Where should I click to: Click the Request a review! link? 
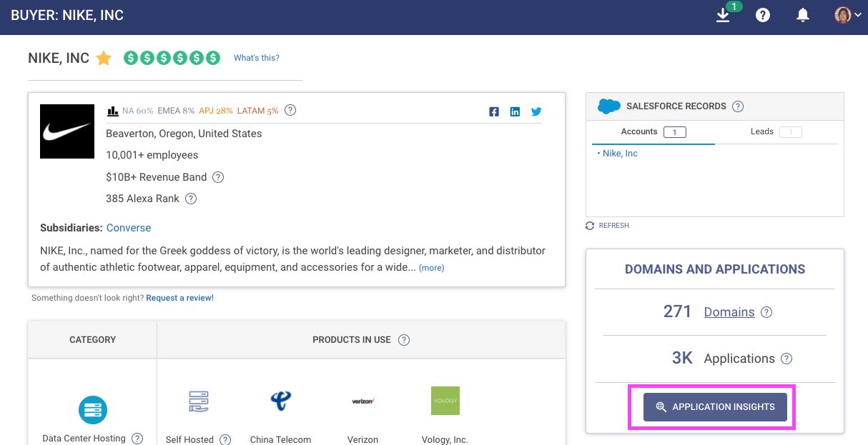179,298
